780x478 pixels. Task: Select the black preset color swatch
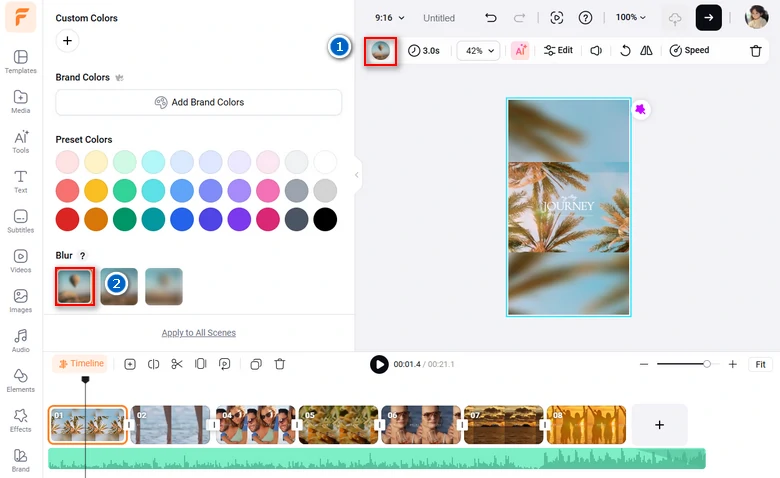325,219
